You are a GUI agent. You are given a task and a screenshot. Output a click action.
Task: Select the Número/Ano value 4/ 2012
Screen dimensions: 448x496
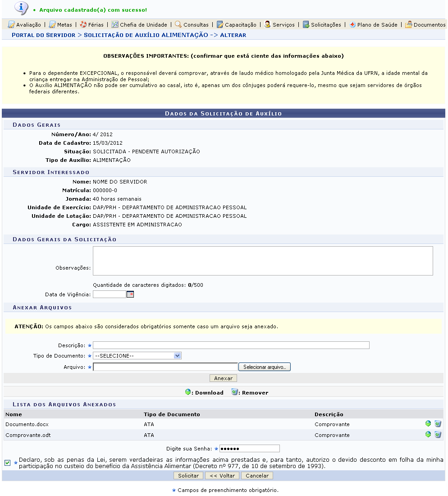tap(103, 134)
